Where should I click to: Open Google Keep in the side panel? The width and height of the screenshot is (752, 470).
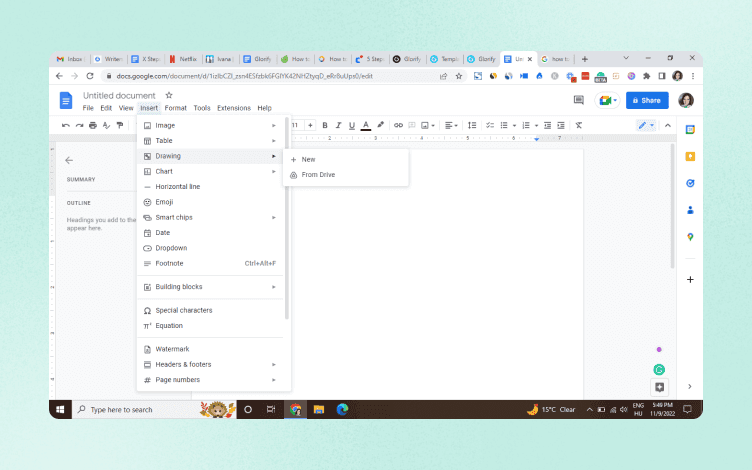coord(690,157)
